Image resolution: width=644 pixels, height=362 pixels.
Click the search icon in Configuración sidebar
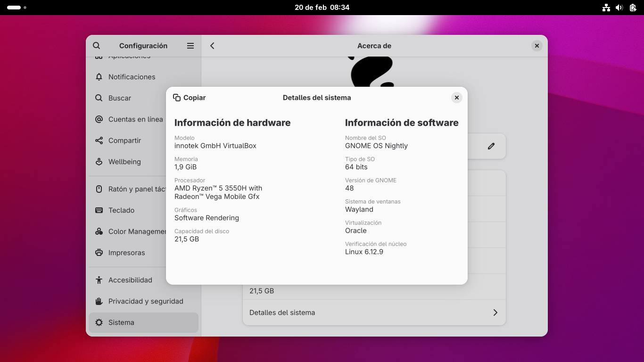pyautogui.click(x=97, y=46)
